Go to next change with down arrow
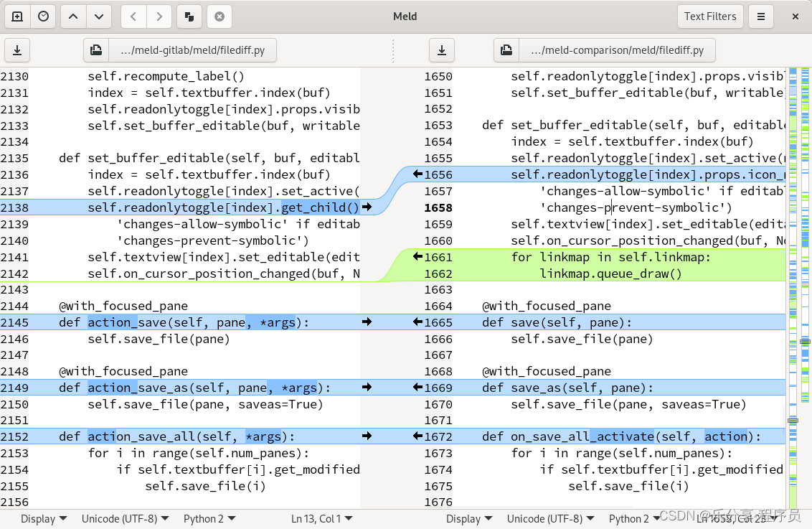The width and height of the screenshot is (812, 529). pos(99,17)
